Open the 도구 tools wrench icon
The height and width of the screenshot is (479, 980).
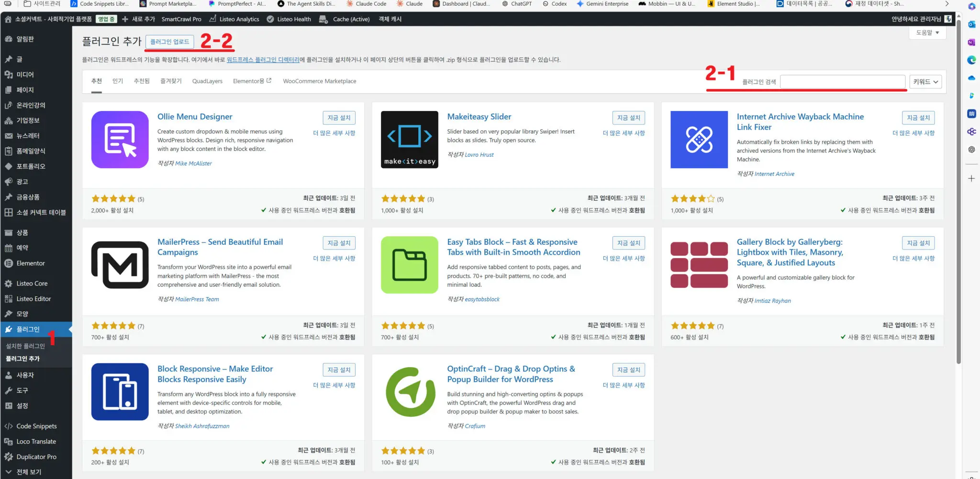coord(8,391)
